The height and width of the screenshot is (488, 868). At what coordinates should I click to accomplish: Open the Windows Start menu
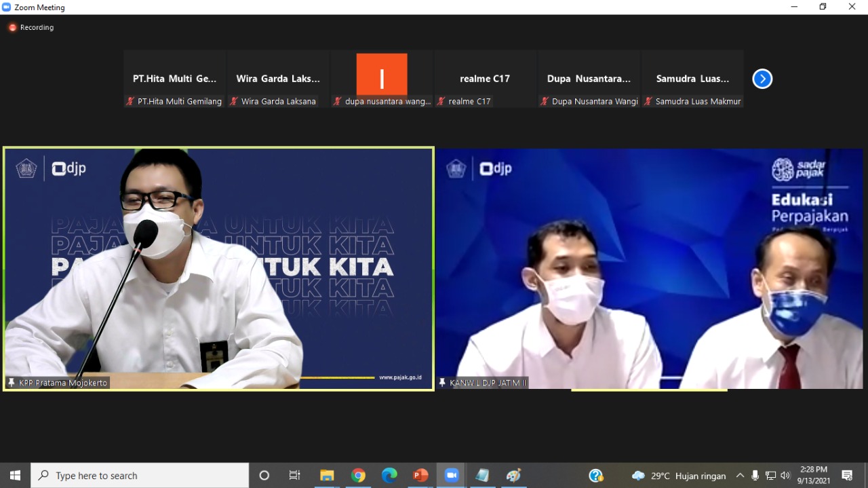pyautogui.click(x=15, y=475)
